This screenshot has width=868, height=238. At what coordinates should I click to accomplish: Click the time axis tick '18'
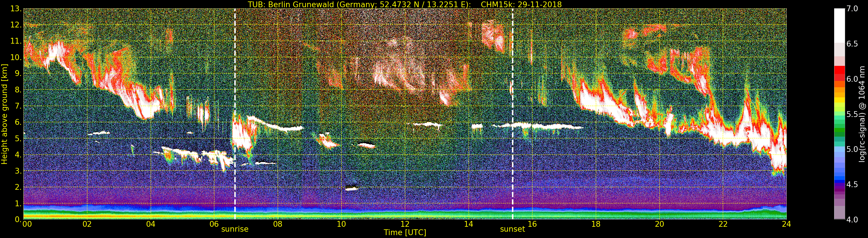tap(596, 224)
